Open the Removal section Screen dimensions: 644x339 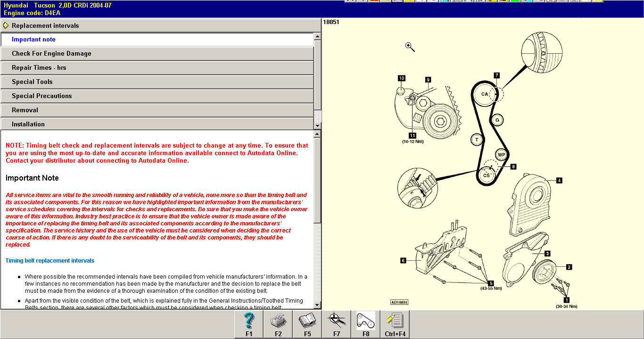point(157,110)
